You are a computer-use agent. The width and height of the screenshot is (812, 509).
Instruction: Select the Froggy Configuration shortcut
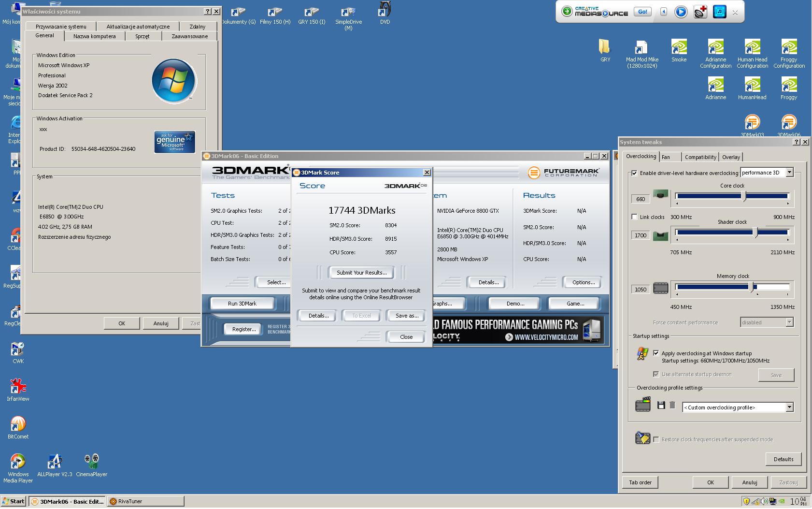789,54
